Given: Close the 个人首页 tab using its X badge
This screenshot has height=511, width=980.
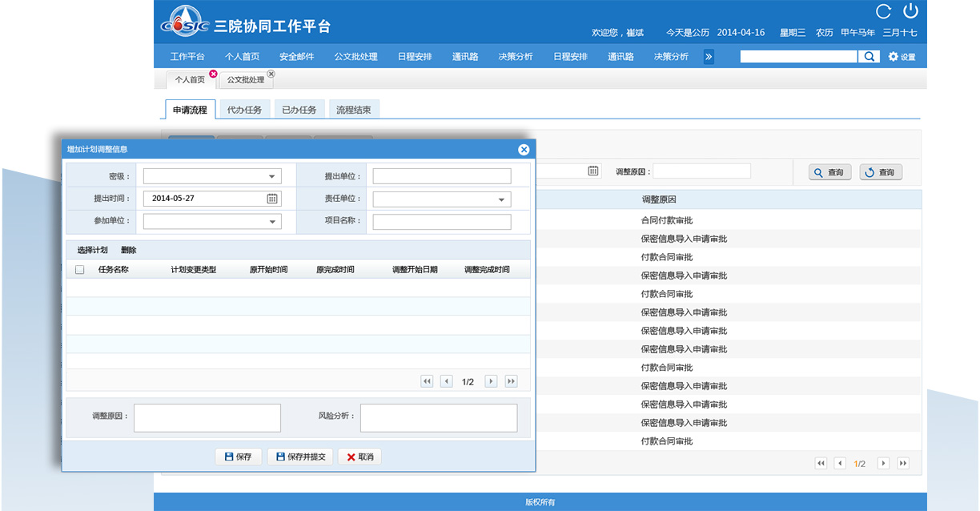Looking at the screenshot, I should tap(213, 73).
